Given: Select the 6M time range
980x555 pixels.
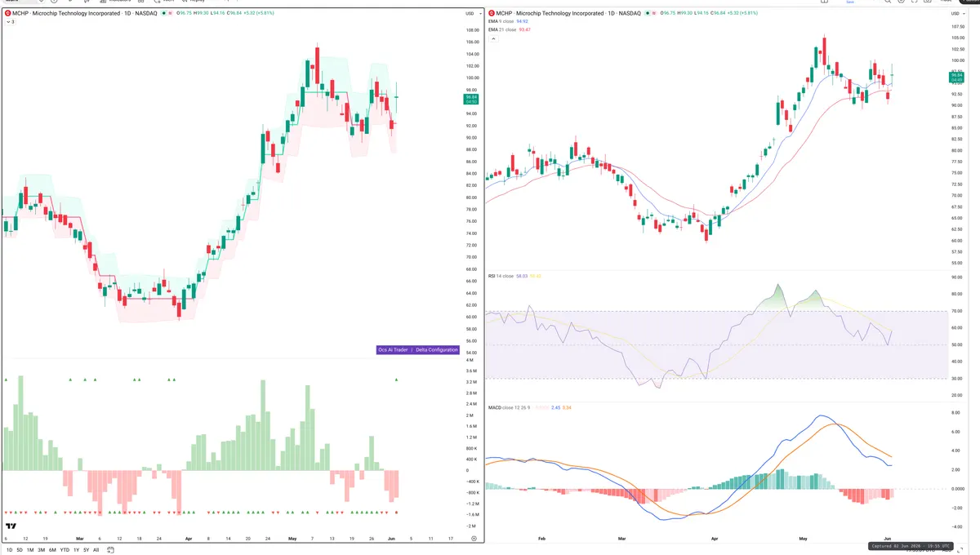Looking at the screenshot, I should tap(52, 550).
